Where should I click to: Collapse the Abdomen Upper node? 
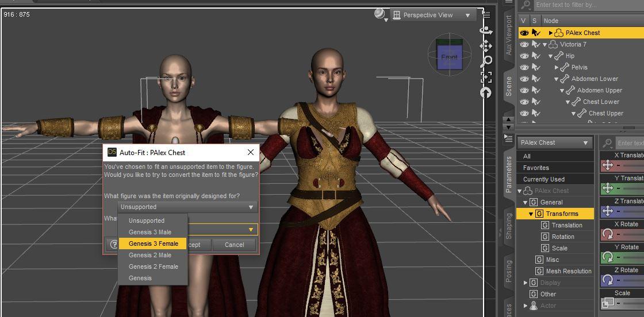tap(562, 90)
